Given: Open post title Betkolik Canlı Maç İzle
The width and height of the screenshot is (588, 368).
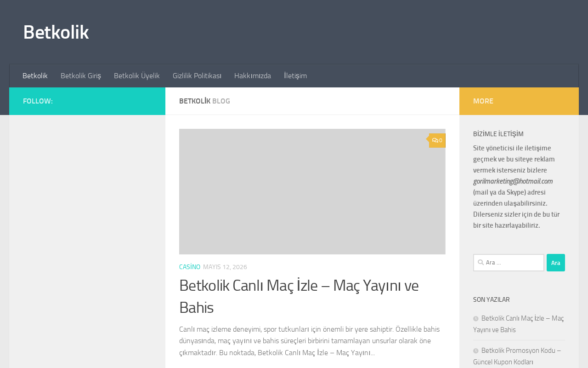Looking at the screenshot, I should point(299,296).
